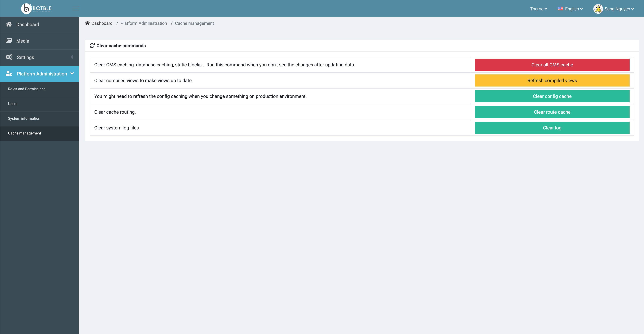
Task: Click the refresh icon beside Clear cache commands
Action: pos(92,45)
